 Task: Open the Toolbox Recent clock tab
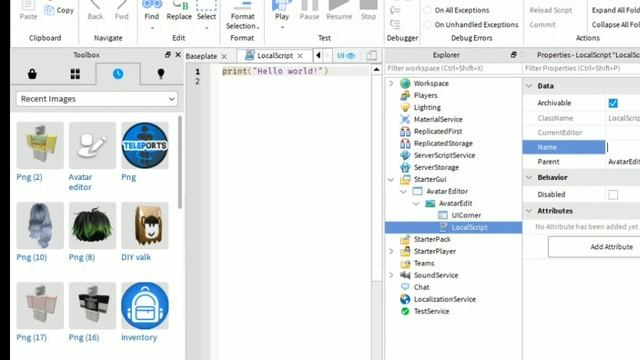click(x=118, y=74)
